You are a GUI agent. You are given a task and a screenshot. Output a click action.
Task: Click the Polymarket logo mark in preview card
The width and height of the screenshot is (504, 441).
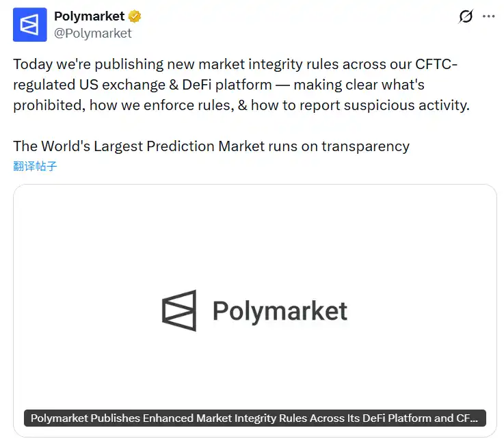click(x=179, y=310)
